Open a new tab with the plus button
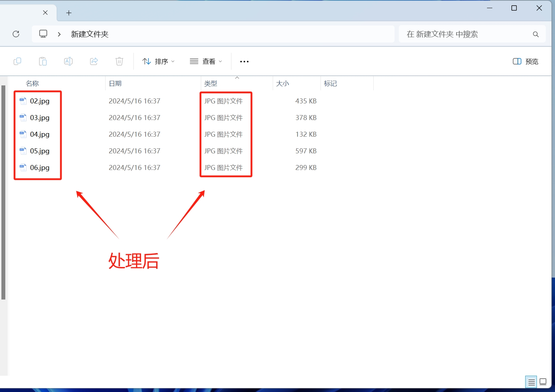This screenshot has width=555, height=392. point(68,13)
